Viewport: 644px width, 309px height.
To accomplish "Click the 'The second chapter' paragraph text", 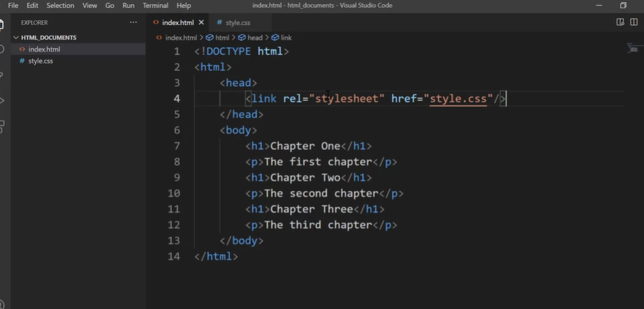I will click(321, 193).
